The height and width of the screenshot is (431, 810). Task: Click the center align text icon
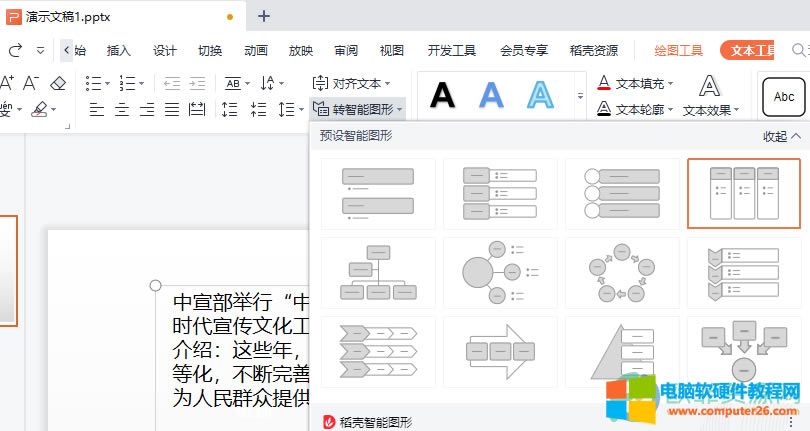[121, 109]
